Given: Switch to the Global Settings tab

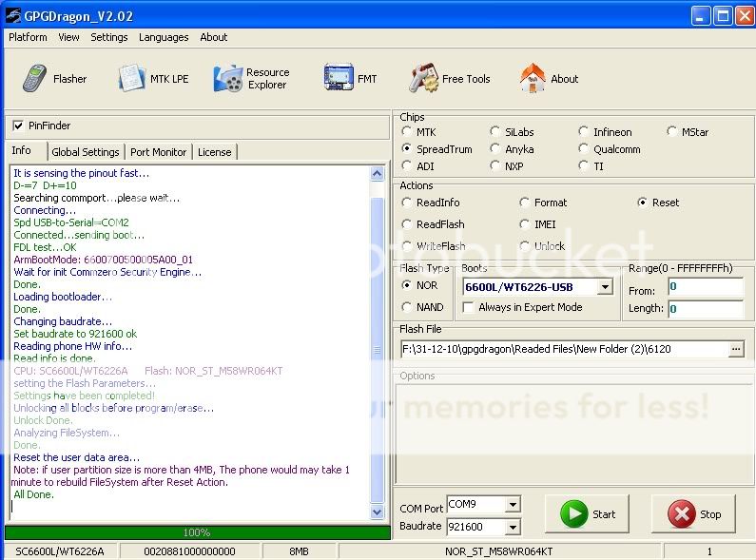Looking at the screenshot, I should (x=86, y=152).
